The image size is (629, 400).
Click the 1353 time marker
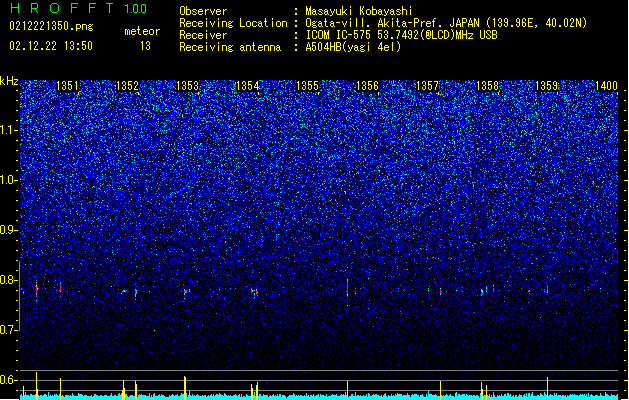(187, 86)
